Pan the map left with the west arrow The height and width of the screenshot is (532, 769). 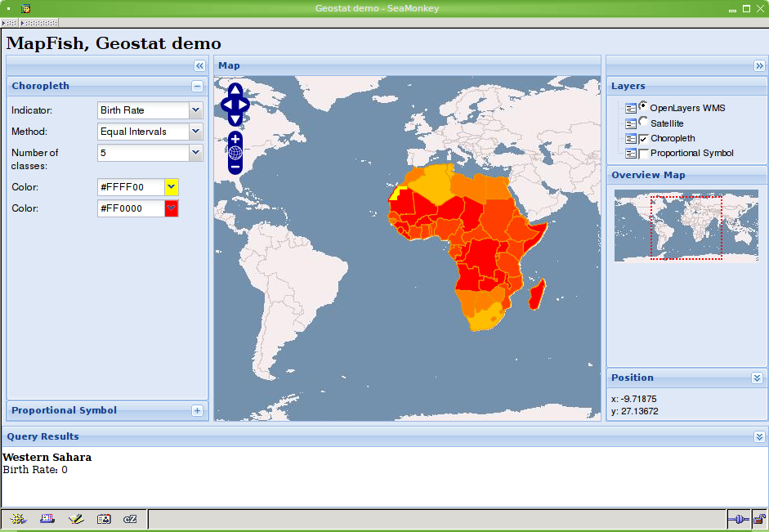click(x=226, y=105)
